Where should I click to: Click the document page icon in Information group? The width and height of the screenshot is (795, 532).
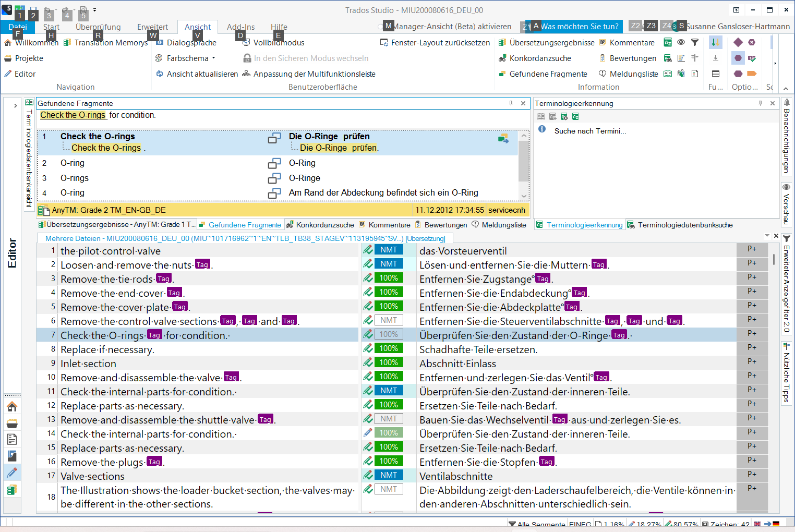(x=695, y=74)
